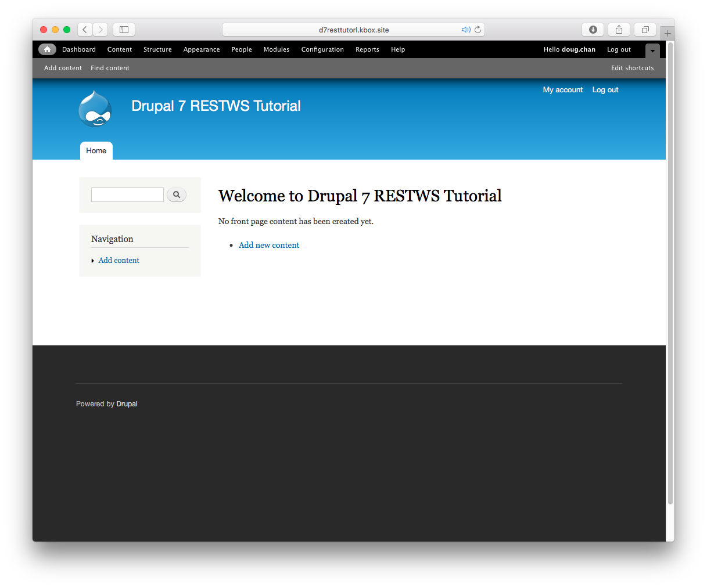The width and height of the screenshot is (707, 588).
Task: Open My account link
Action: click(563, 89)
